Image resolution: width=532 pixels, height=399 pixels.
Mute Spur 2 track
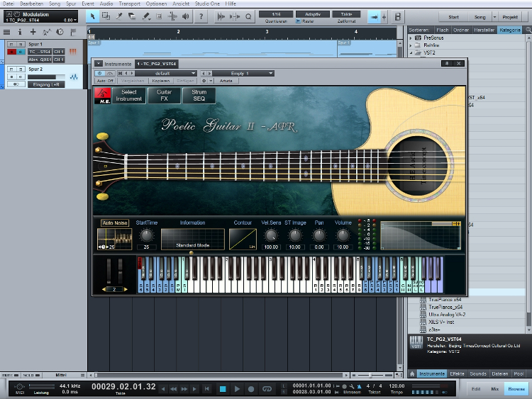11,69
